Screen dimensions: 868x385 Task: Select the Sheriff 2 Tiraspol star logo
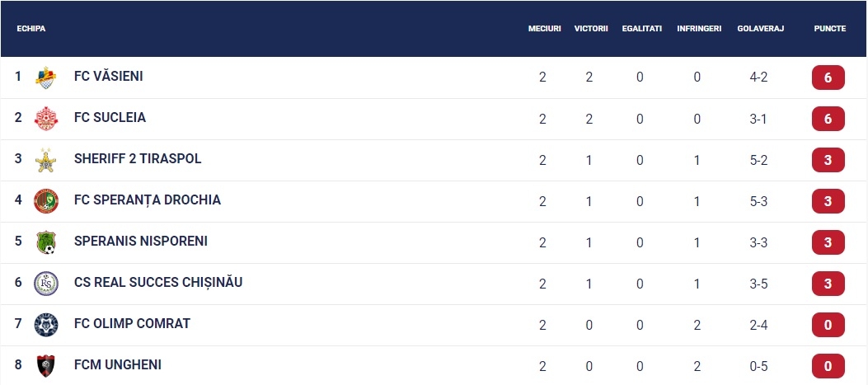45,160
